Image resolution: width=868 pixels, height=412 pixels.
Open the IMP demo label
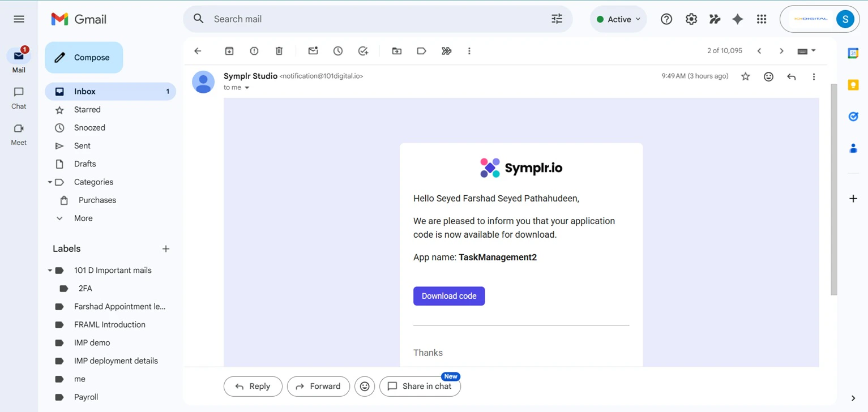tap(110, 343)
